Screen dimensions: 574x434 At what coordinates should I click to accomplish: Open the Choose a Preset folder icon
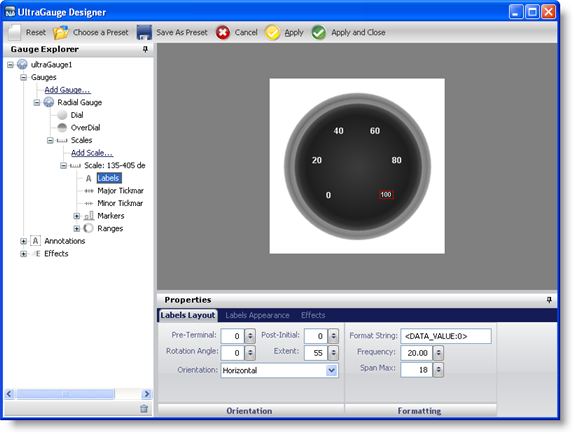pos(60,32)
